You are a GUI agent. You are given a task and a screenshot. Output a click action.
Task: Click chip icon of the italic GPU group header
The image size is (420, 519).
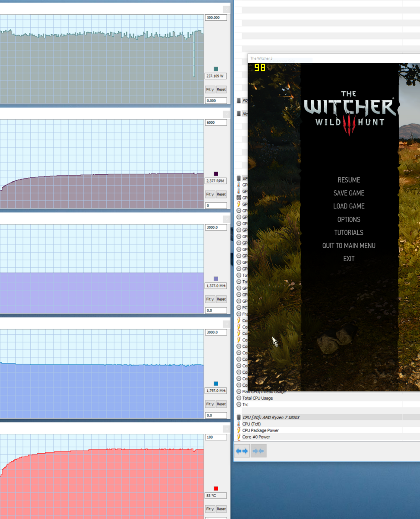[x=239, y=178]
